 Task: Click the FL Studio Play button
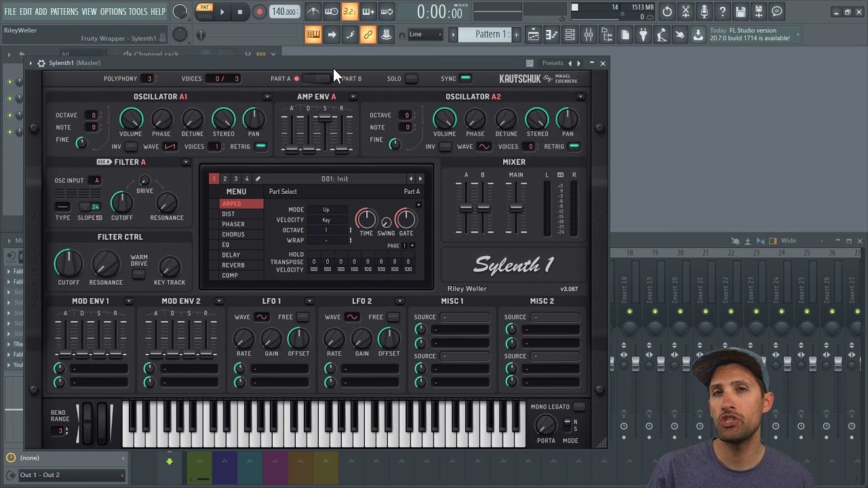222,12
